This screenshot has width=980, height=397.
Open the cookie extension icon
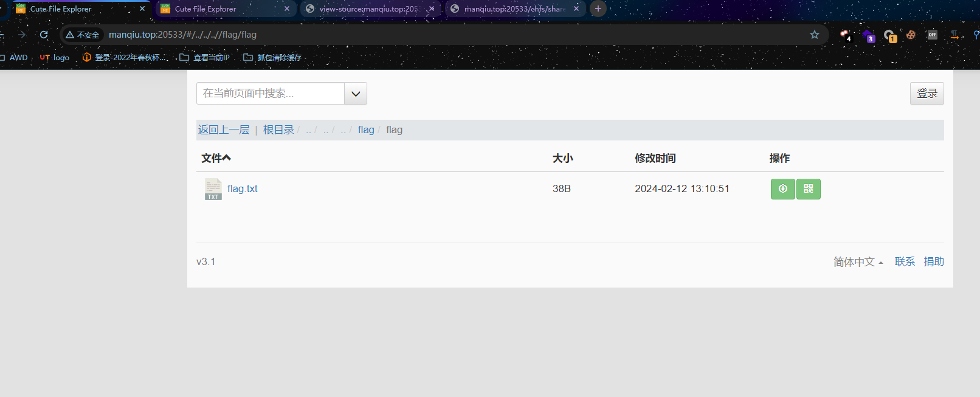911,35
